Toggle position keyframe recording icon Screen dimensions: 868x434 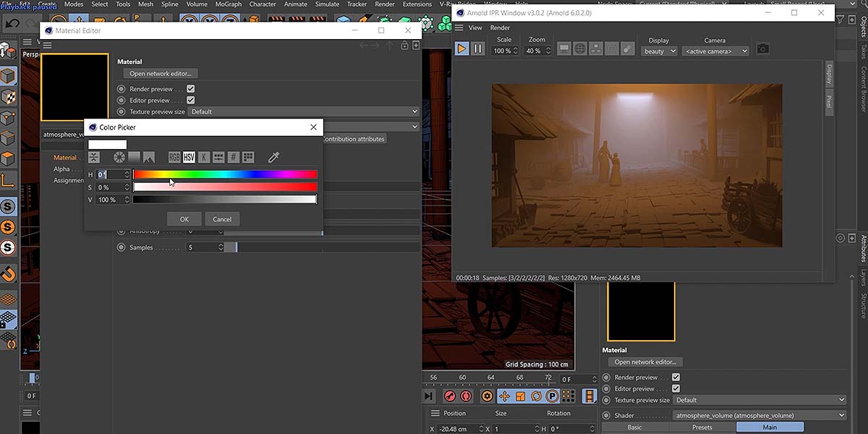point(504,396)
